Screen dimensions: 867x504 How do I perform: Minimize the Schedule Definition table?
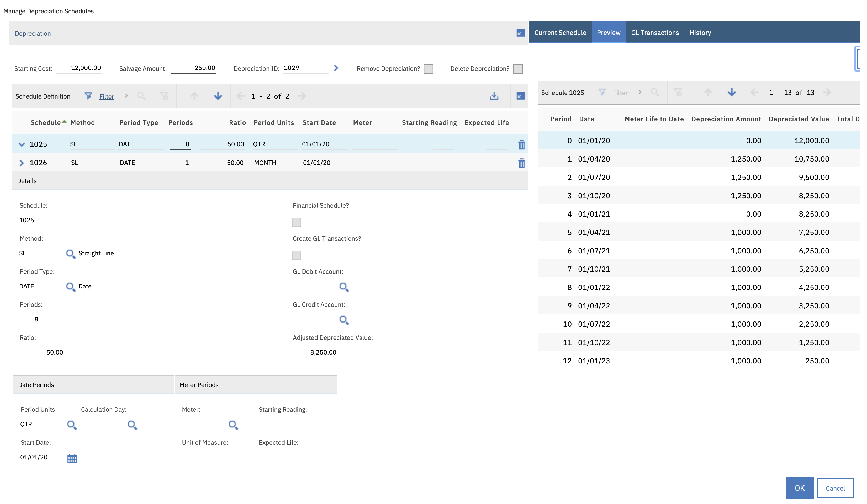(x=521, y=96)
